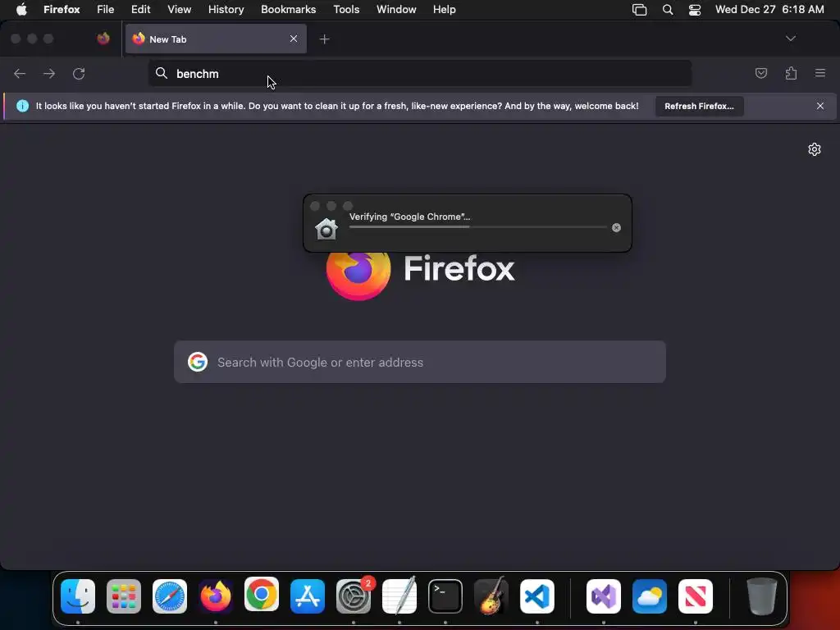Open the History menu
Image resolution: width=840 pixels, height=630 pixels.
pos(226,10)
